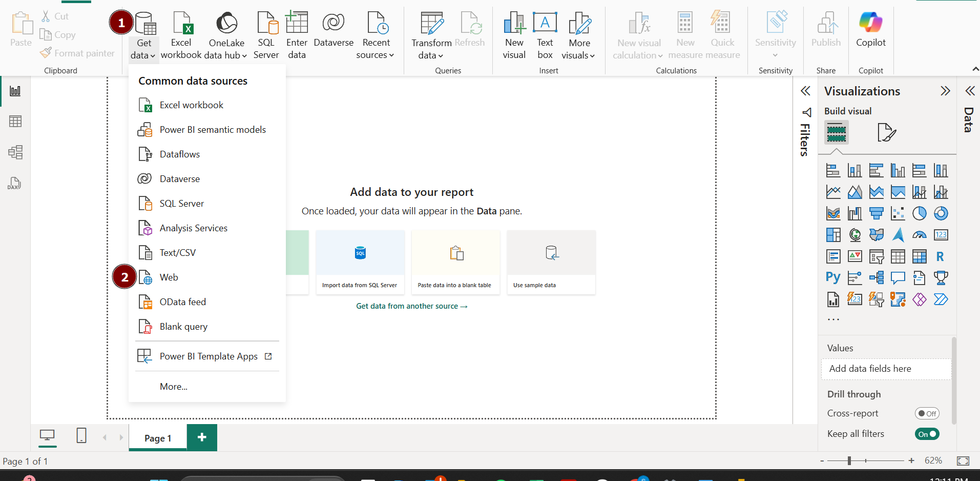
Task: Click the zoom slider handle
Action: 849,460
